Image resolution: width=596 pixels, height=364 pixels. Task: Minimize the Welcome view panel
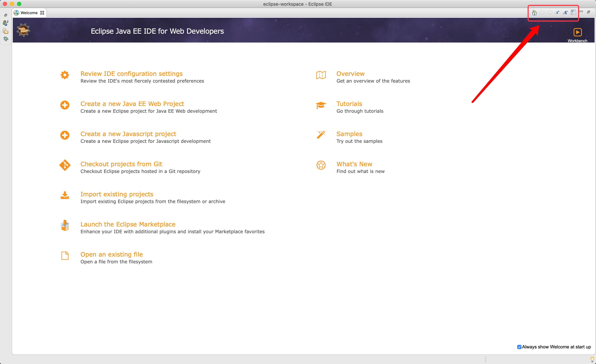coord(581,12)
